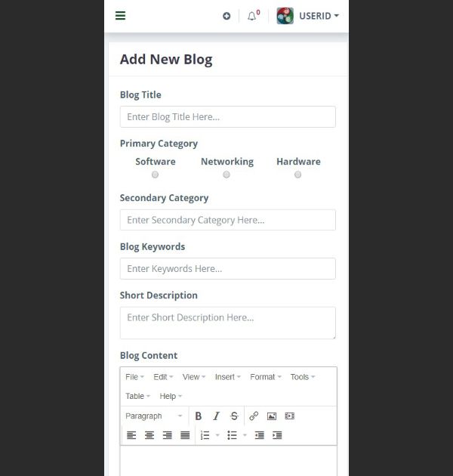Center align the text
This screenshot has width=453, height=476.
[149, 435]
